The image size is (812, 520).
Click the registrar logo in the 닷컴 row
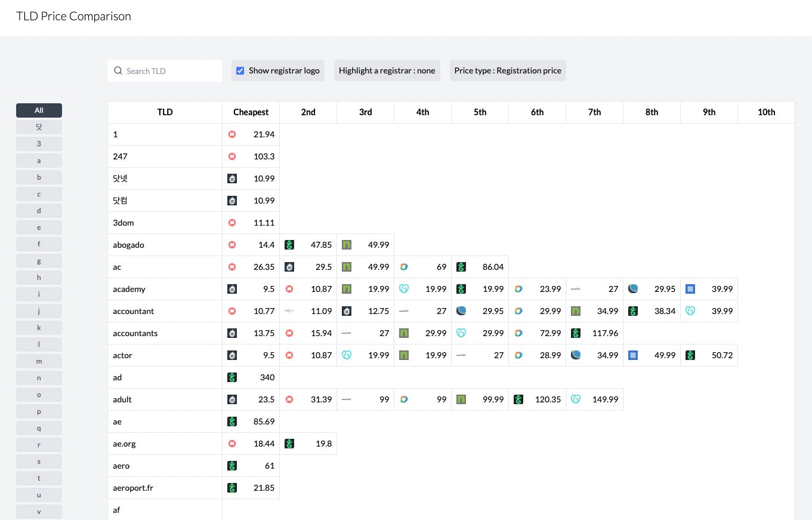[x=232, y=201]
